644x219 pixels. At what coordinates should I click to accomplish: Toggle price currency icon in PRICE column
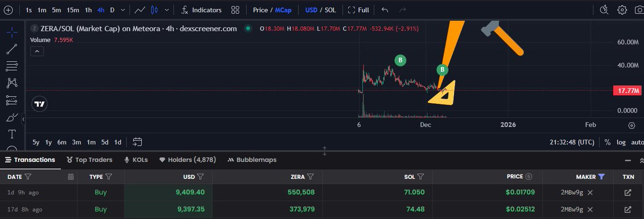(529, 176)
